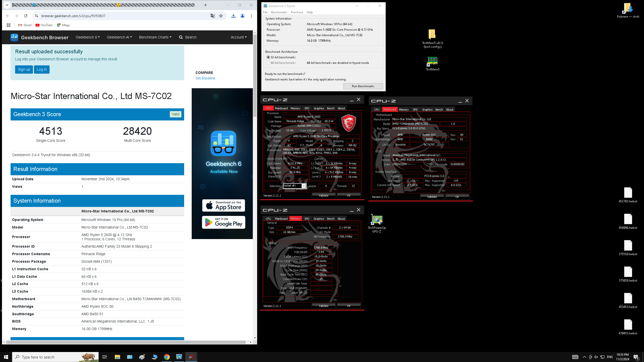Expand the Geekbench AI dropdown menu
644x362 pixels.
click(x=119, y=37)
